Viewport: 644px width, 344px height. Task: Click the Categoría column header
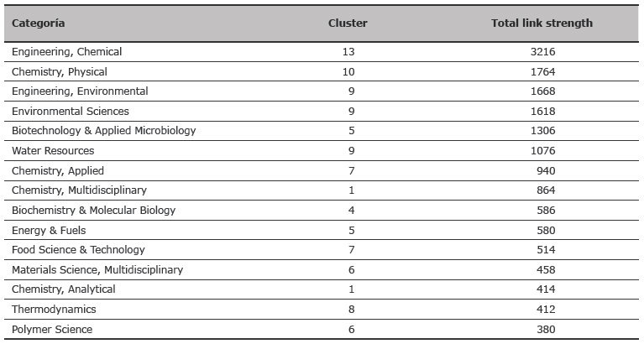pos(38,23)
